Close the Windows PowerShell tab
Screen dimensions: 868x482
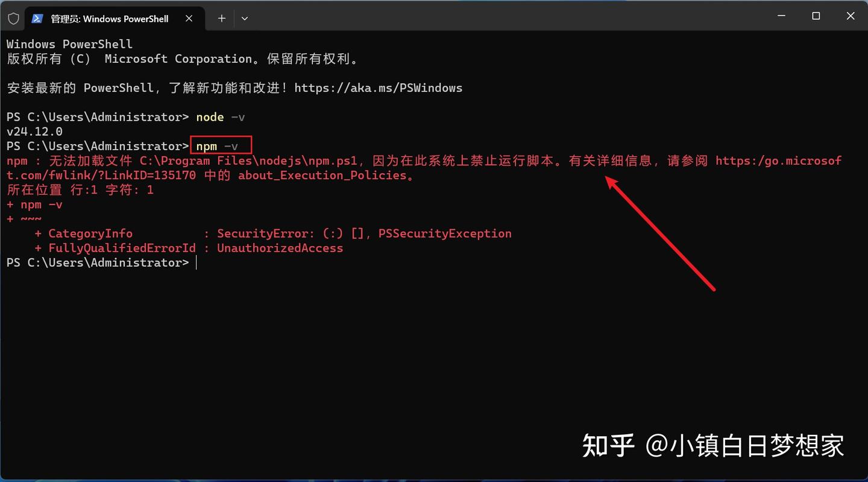189,19
